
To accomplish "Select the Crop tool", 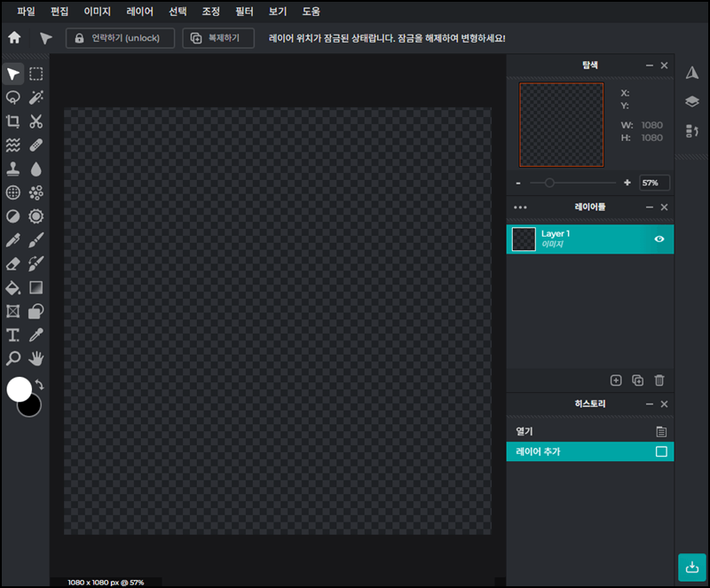I will [x=13, y=121].
